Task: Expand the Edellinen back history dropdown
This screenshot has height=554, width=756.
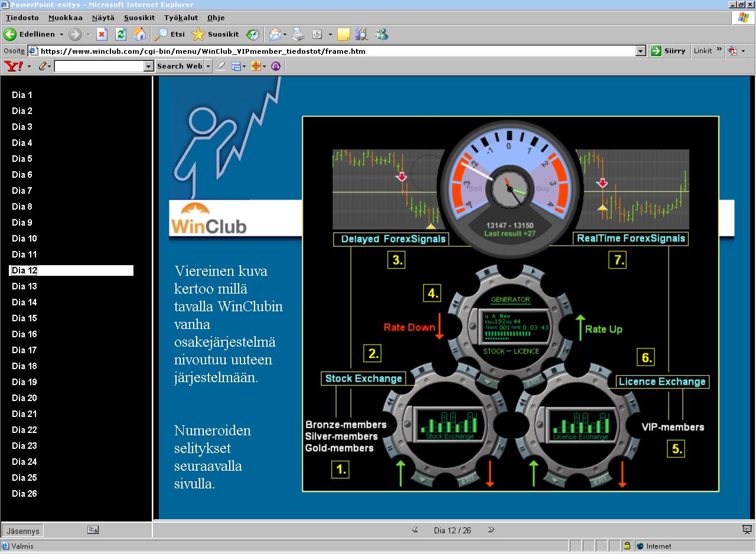Action: (x=60, y=34)
